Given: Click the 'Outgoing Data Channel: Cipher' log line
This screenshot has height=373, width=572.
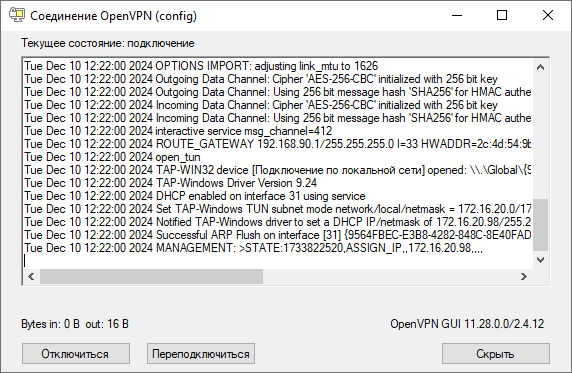Looking at the screenshot, I should (261, 79).
